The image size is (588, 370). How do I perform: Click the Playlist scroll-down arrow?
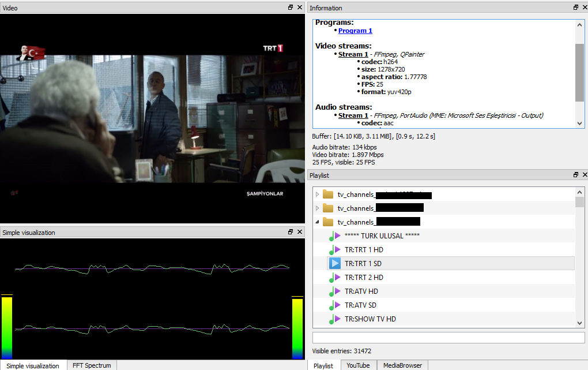coord(579,323)
